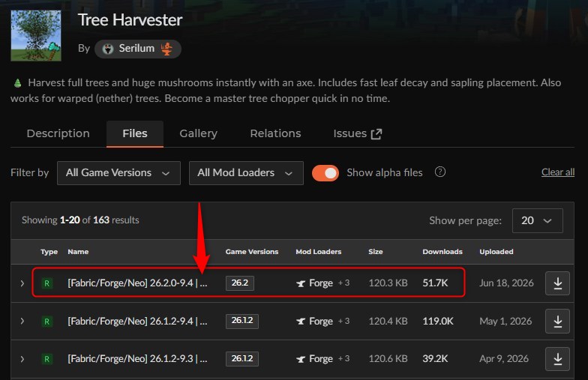Click the external-link icon beside Issues
The height and width of the screenshot is (380, 588).
coord(376,134)
